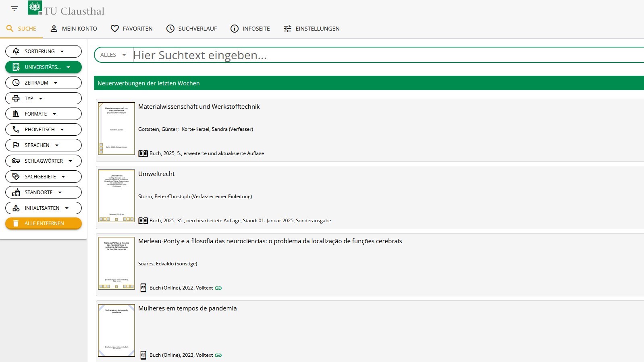Toggle the active Universitäts filter chip
The image size is (644, 362).
(44, 67)
